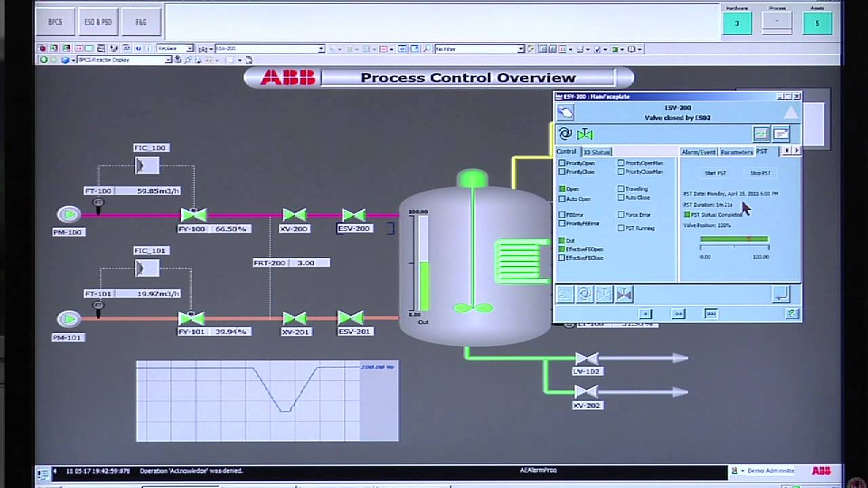Image resolution: width=868 pixels, height=488 pixels.
Task: Open the notes icon in faceplate
Action: (x=781, y=134)
